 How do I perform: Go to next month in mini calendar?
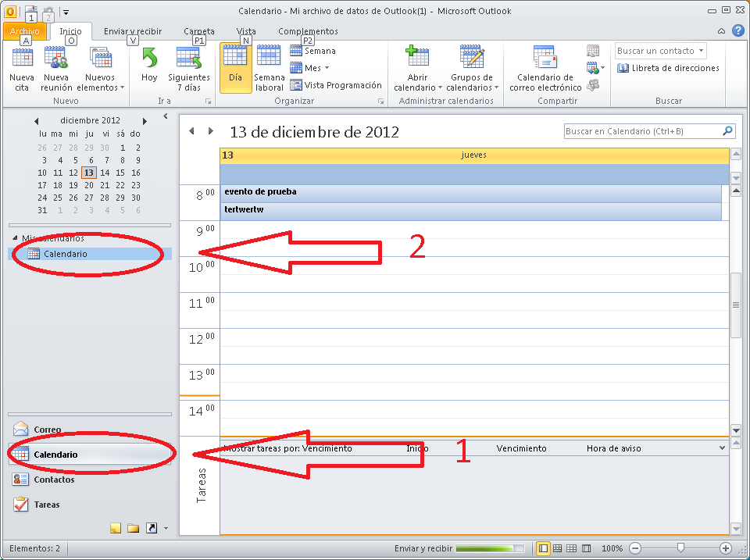[x=145, y=121]
